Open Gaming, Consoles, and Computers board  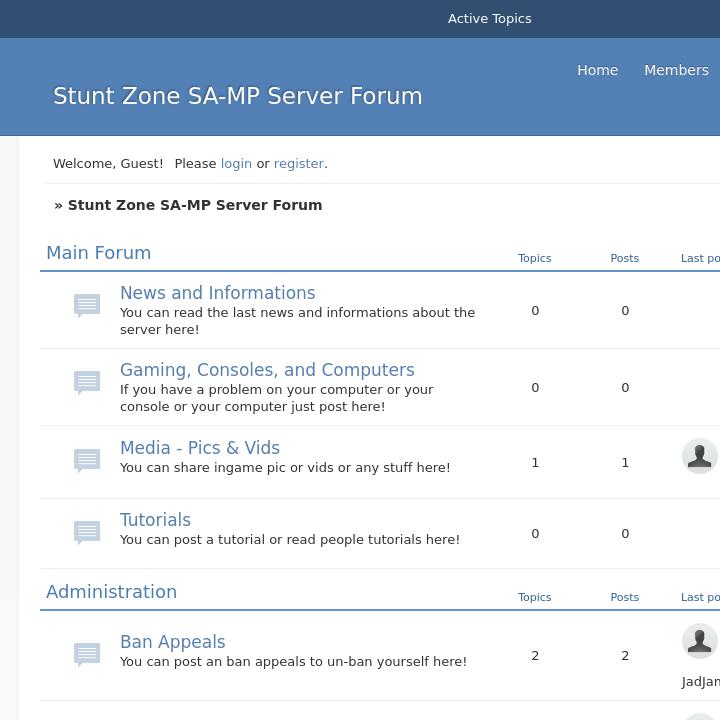267,370
